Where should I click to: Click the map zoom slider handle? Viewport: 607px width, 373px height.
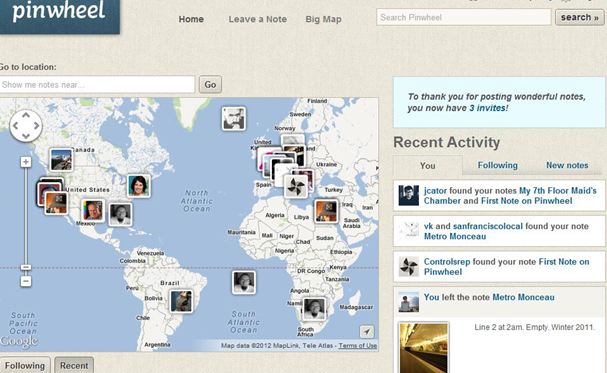point(26,267)
